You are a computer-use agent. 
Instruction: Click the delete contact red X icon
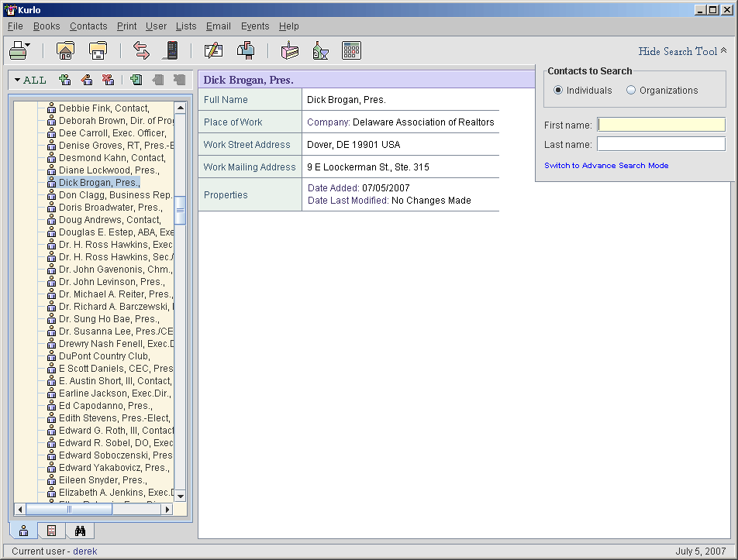tap(108, 80)
